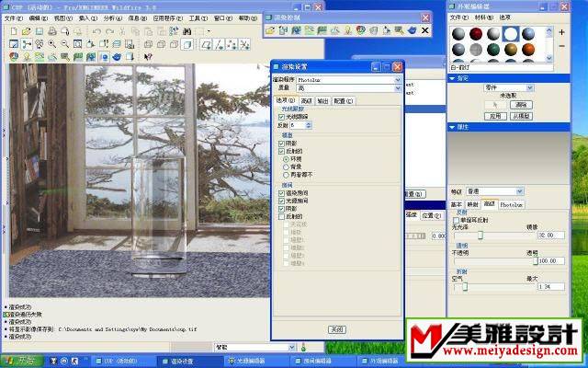Click the binoculars Find icon

(187, 31)
